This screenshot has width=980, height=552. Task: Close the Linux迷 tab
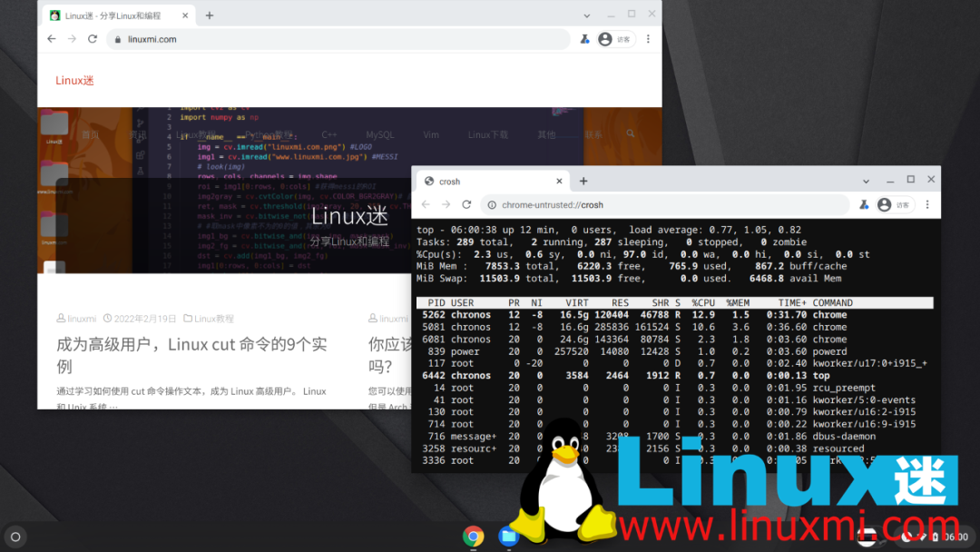[x=185, y=15]
